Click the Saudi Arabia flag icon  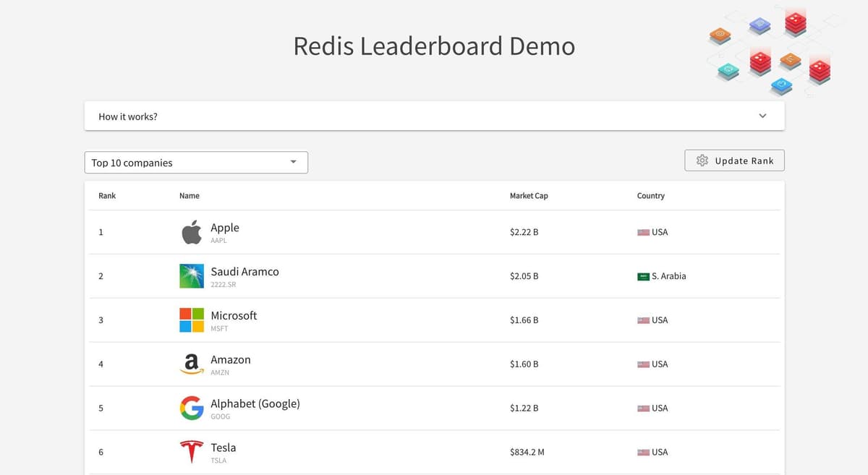point(643,276)
